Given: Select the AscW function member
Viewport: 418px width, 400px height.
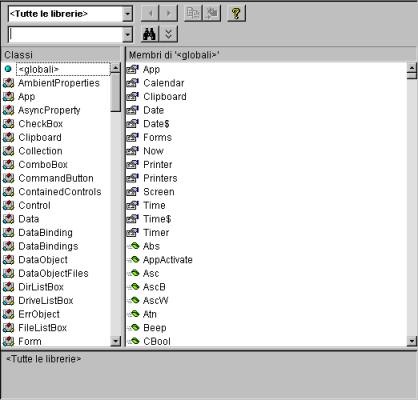Looking at the screenshot, I should (155, 301).
